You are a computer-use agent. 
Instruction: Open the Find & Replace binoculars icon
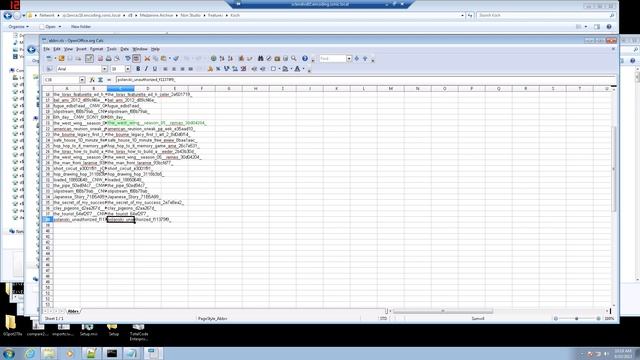[260, 59]
